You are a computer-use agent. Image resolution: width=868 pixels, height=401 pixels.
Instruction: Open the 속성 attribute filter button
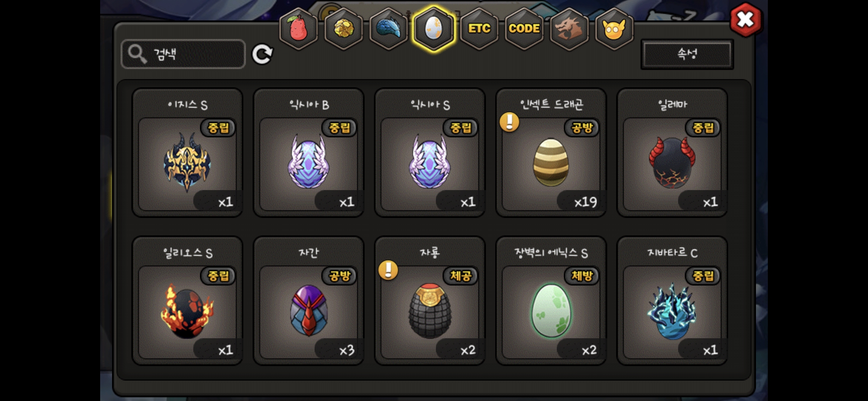[x=687, y=54]
